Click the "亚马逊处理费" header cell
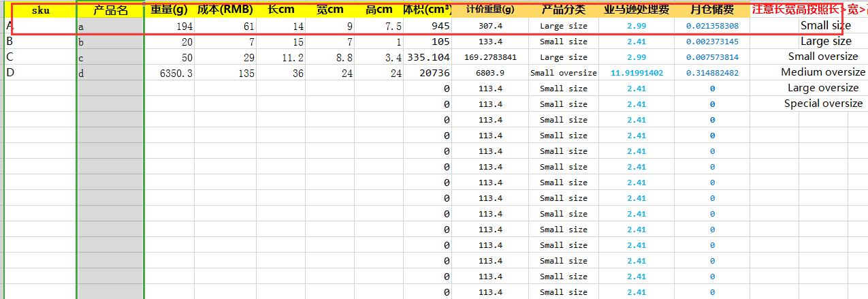 [637, 10]
